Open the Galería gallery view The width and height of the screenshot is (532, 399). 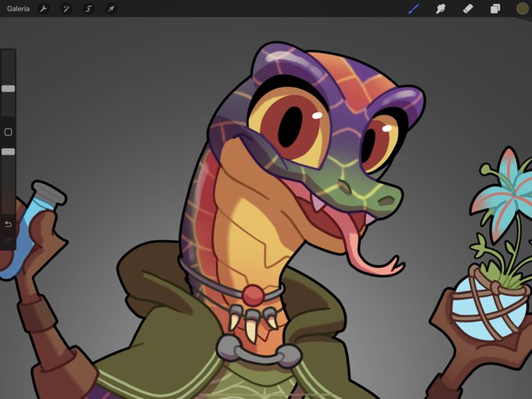click(x=18, y=9)
